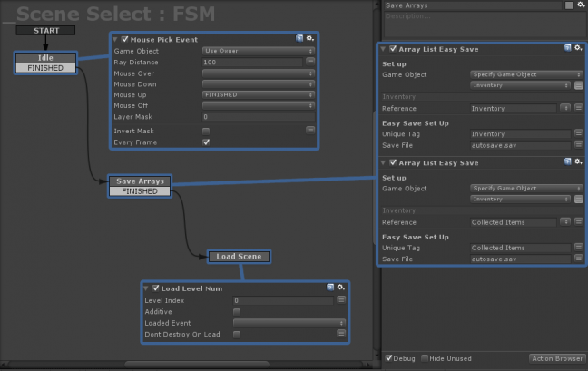This screenshot has width=588, height=371.
Task: Click the graph horizontal scrollbar thumb
Action: click(x=197, y=364)
